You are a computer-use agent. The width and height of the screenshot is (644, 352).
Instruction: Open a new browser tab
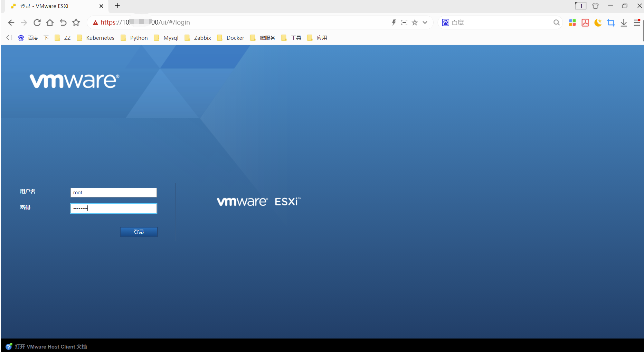(x=117, y=6)
